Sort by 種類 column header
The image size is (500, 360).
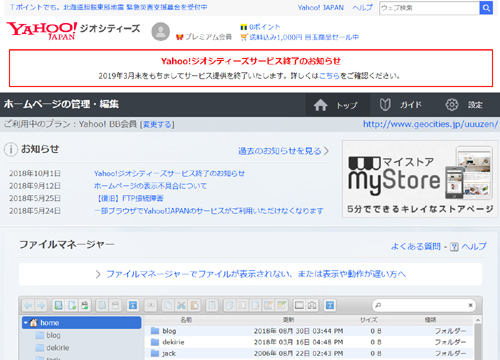430,320
